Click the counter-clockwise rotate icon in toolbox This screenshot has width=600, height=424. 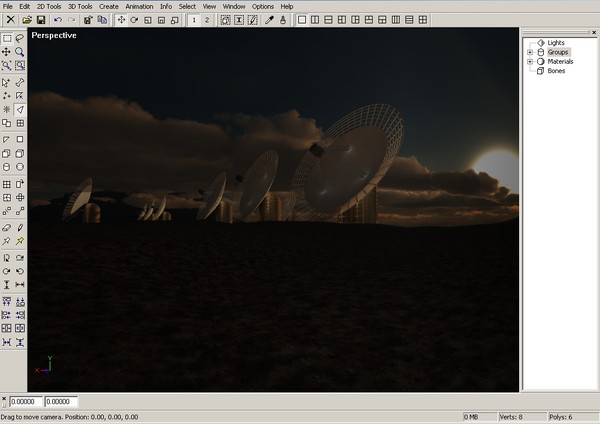(x=20, y=271)
